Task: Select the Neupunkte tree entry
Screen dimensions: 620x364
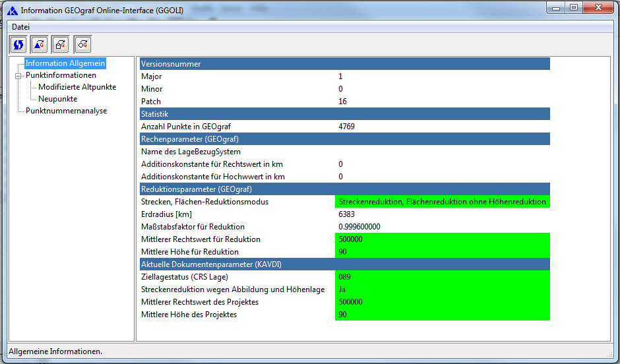Action: click(x=57, y=99)
